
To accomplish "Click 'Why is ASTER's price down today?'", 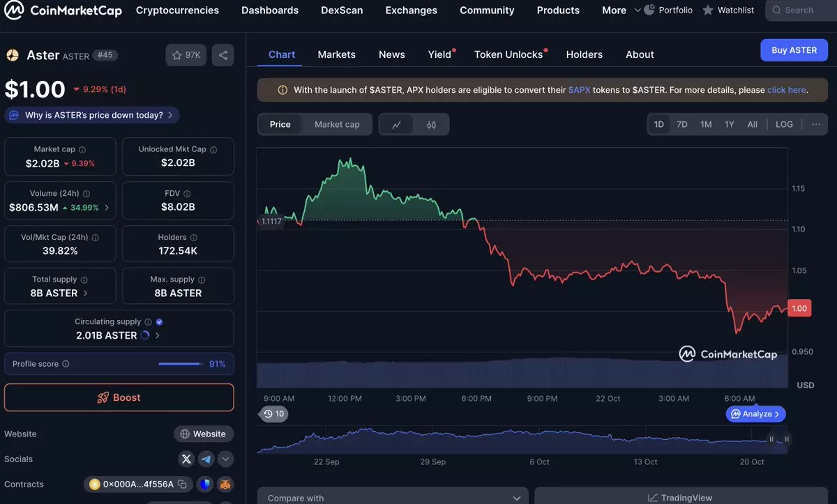I will [x=93, y=115].
